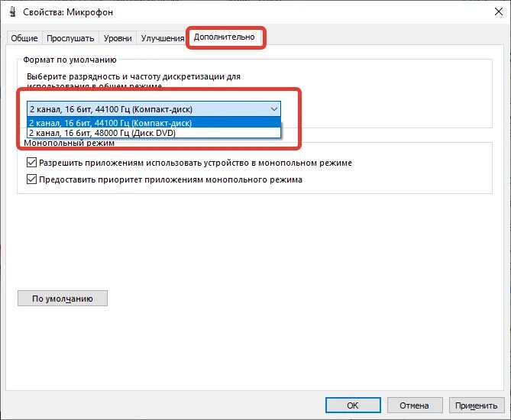
Task: Toggle Разрешить приложениям использовать устройство checkbox
Action: [31, 162]
